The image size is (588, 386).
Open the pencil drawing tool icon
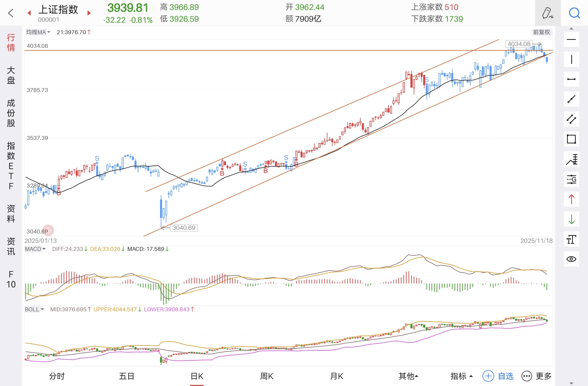[x=547, y=13]
